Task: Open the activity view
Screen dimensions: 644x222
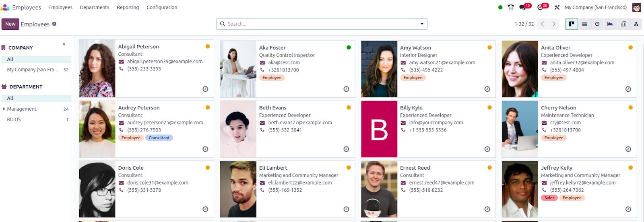Action: pyautogui.click(x=597, y=24)
